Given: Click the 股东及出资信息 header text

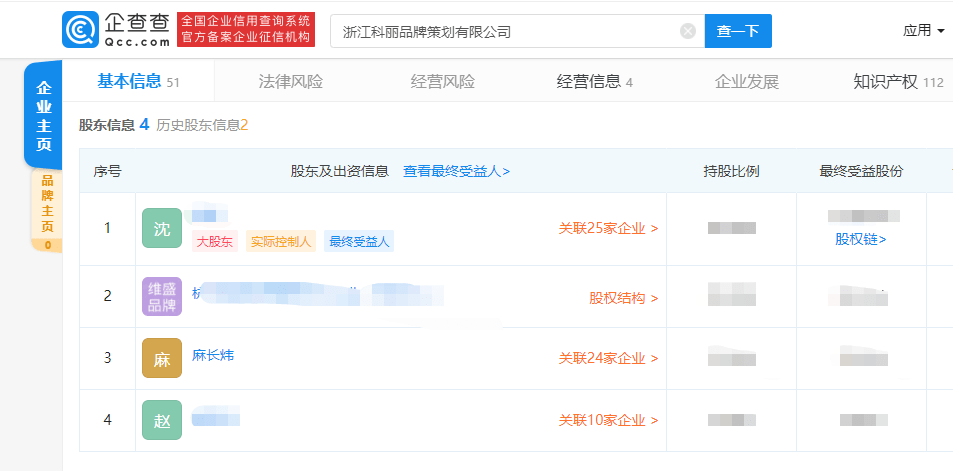Looking at the screenshot, I should point(340,171).
